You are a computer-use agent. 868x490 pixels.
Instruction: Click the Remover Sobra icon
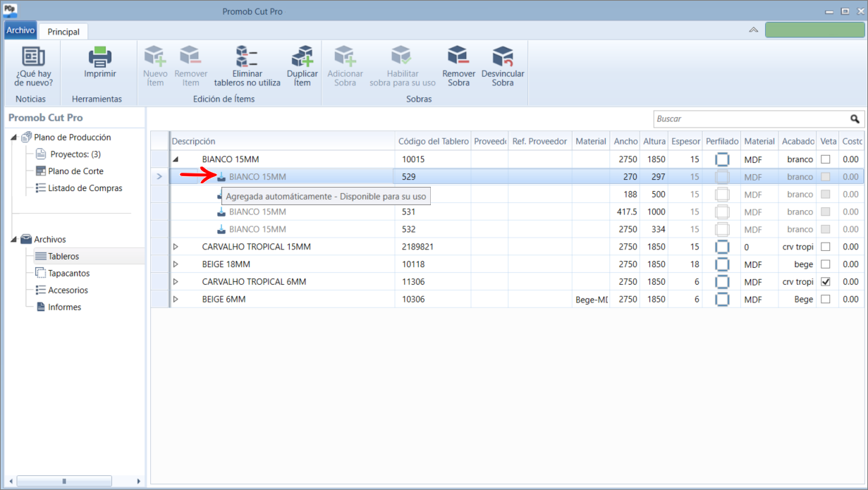coord(458,56)
